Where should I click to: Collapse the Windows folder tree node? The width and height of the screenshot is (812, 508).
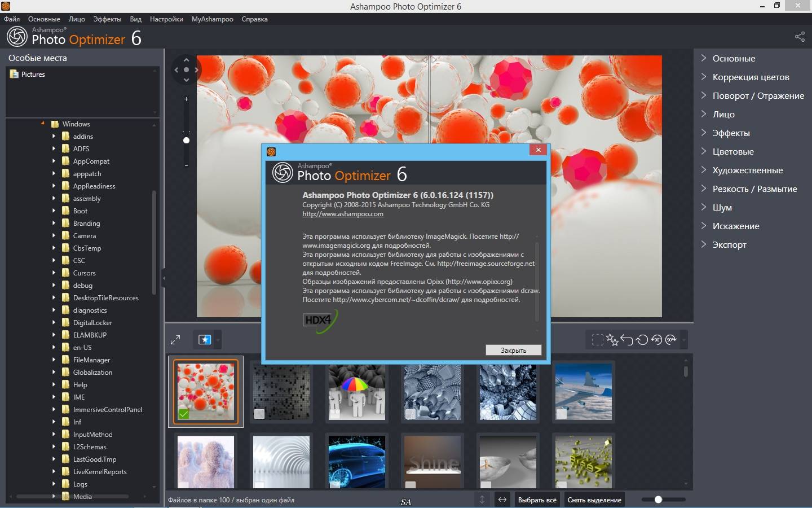(x=43, y=123)
